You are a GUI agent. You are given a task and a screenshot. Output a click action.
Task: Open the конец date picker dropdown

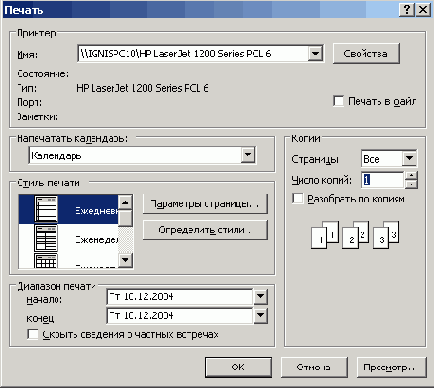tap(260, 315)
